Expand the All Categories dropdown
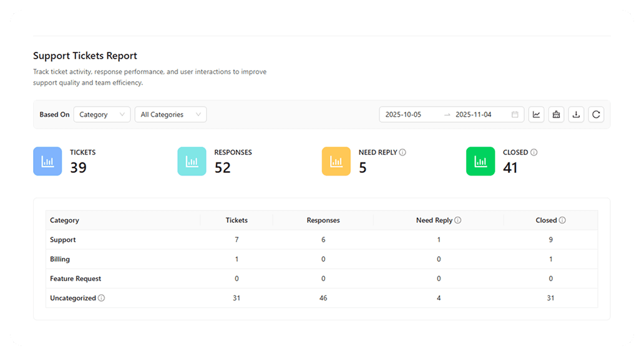644x356 pixels. click(170, 114)
